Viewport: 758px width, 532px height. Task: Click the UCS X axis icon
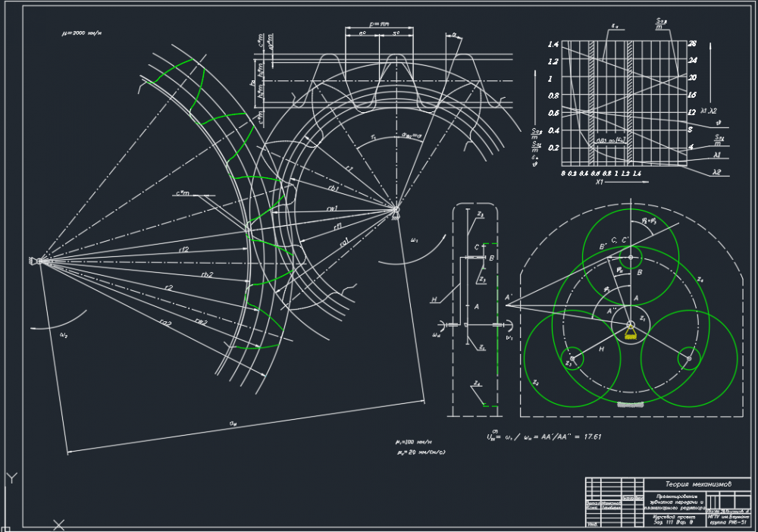(58, 524)
